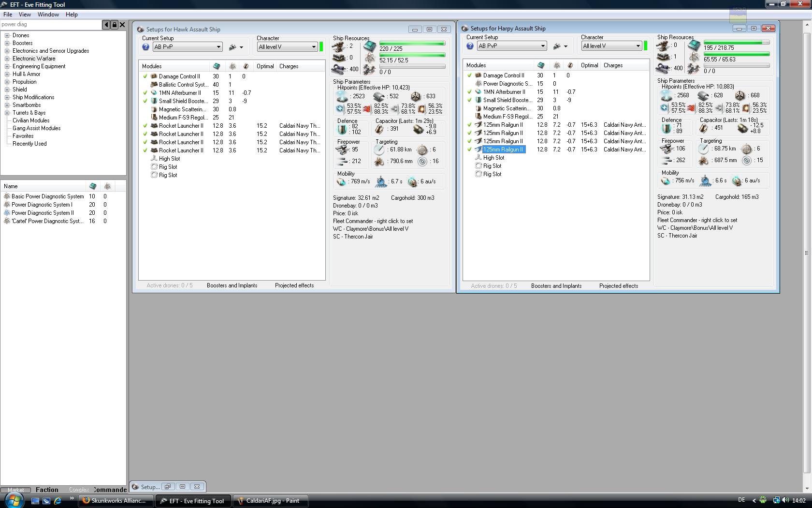
Task: Click the capacitor recharge icon in Harpy window
Action: click(x=743, y=128)
